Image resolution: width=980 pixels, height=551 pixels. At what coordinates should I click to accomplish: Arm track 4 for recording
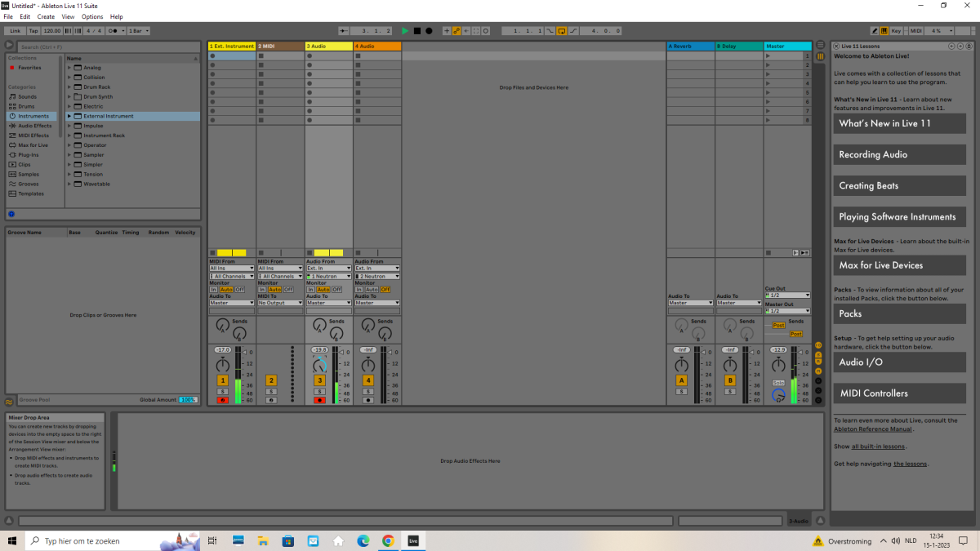[368, 400]
